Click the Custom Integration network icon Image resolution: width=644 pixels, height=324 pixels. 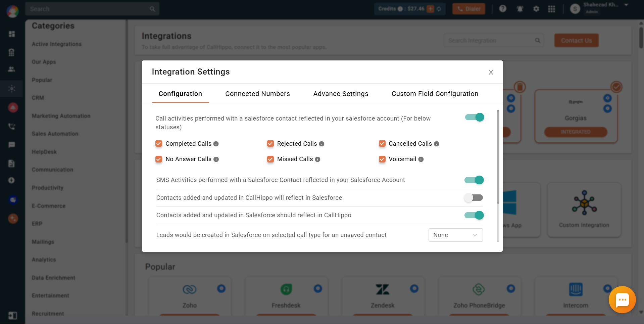click(x=584, y=203)
